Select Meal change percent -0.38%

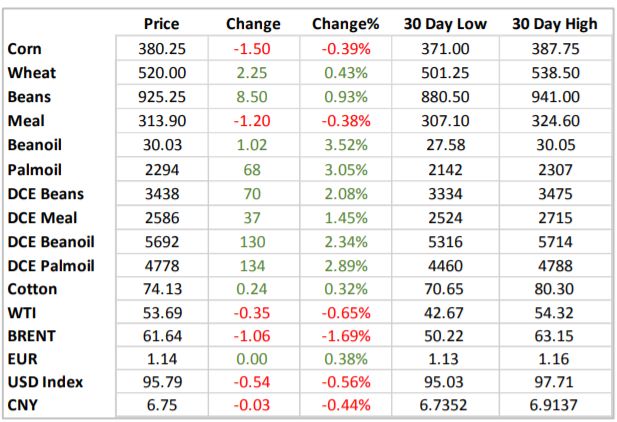343,121
